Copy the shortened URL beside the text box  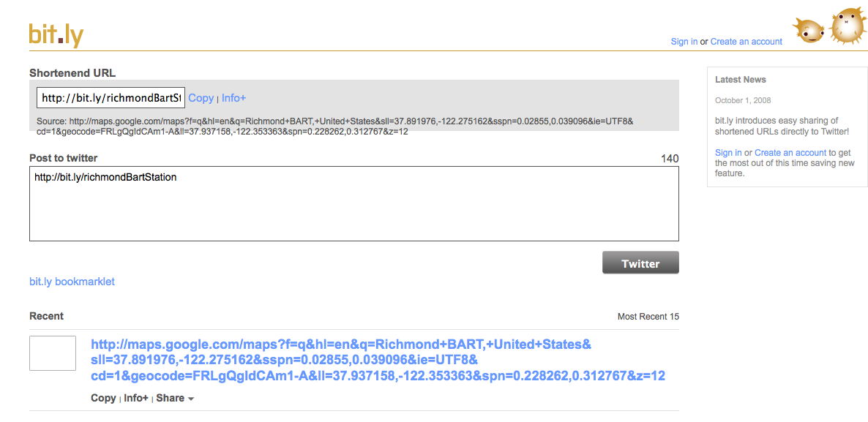(201, 98)
